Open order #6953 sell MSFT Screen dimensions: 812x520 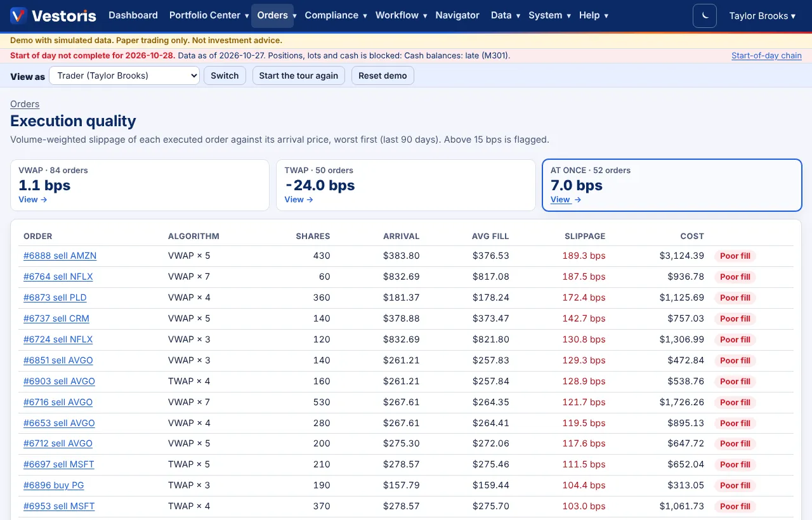point(59,506)
